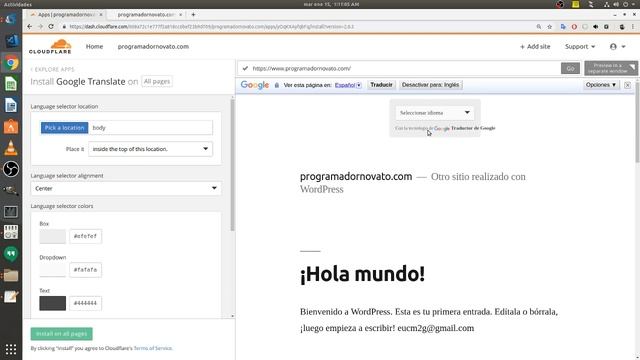
Task: Click the user account avatar icon
Action: point(613,47)
